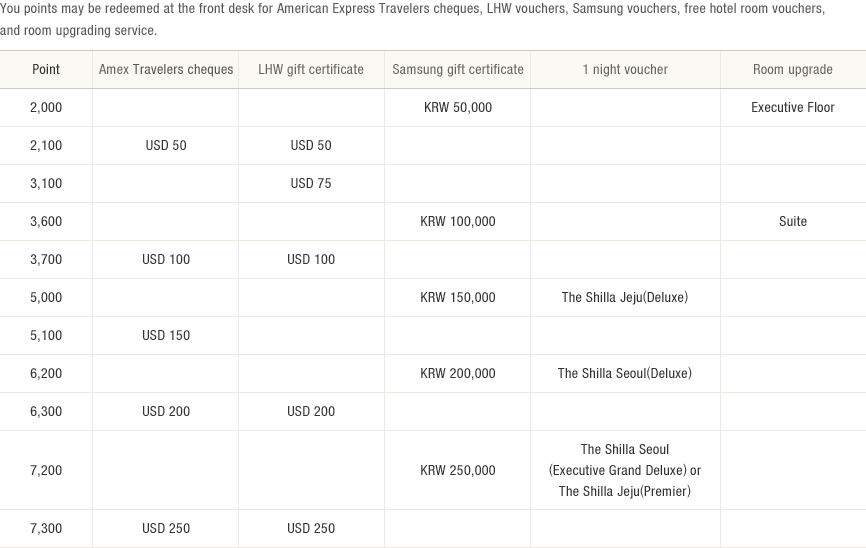This screenshot has width=866, height=548.
Task: Click the USD 75 cell
Action: [x=311, y=184]
